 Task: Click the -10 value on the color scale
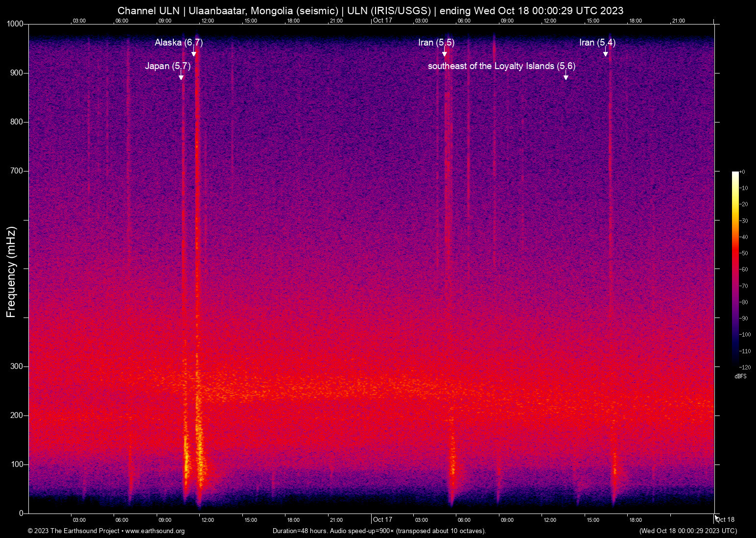(743, 188)
